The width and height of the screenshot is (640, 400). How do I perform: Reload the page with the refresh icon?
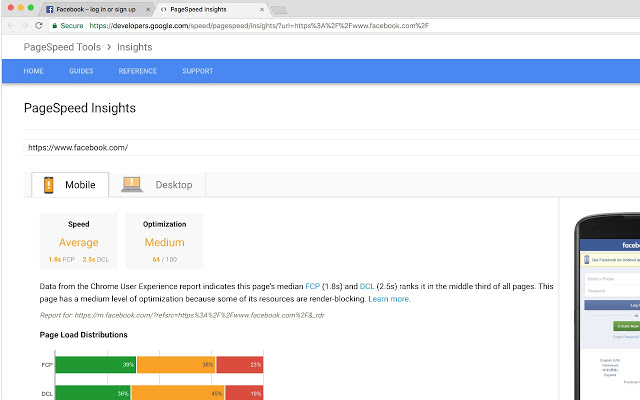click(x=39, y=25)
